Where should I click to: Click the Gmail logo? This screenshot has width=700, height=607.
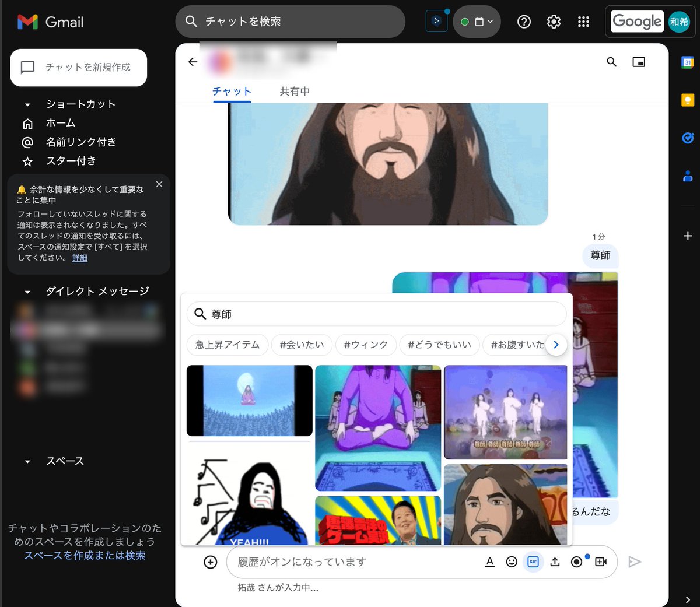pyautogui.click(x=50, y=22)
